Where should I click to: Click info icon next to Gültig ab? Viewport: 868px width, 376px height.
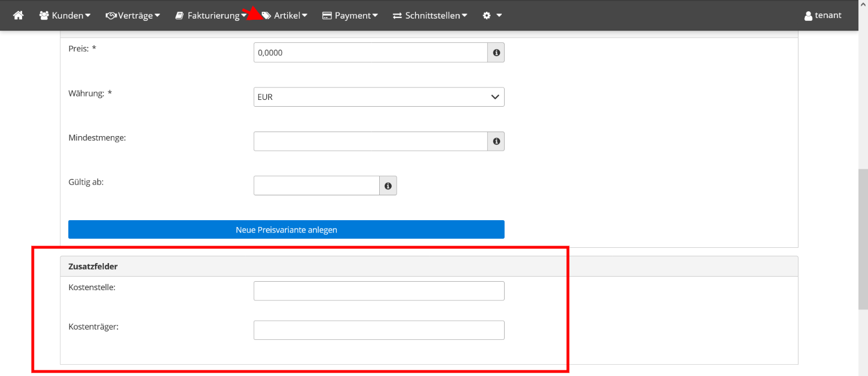pyautogui.click(x=388, y=186)
